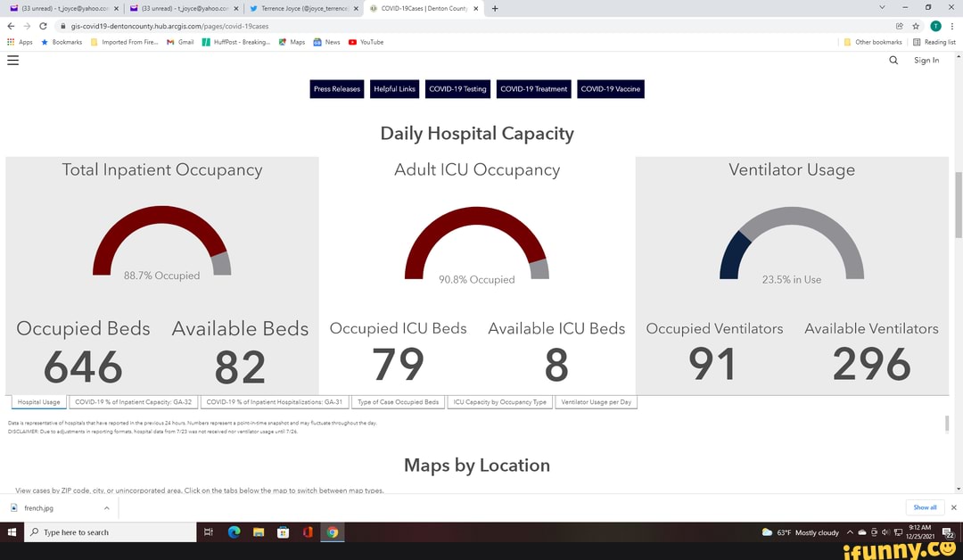The width and height of the screenshot is (963, 560).
Task: Open the hamburger menu on the page
Action: [x=12, y=61]
